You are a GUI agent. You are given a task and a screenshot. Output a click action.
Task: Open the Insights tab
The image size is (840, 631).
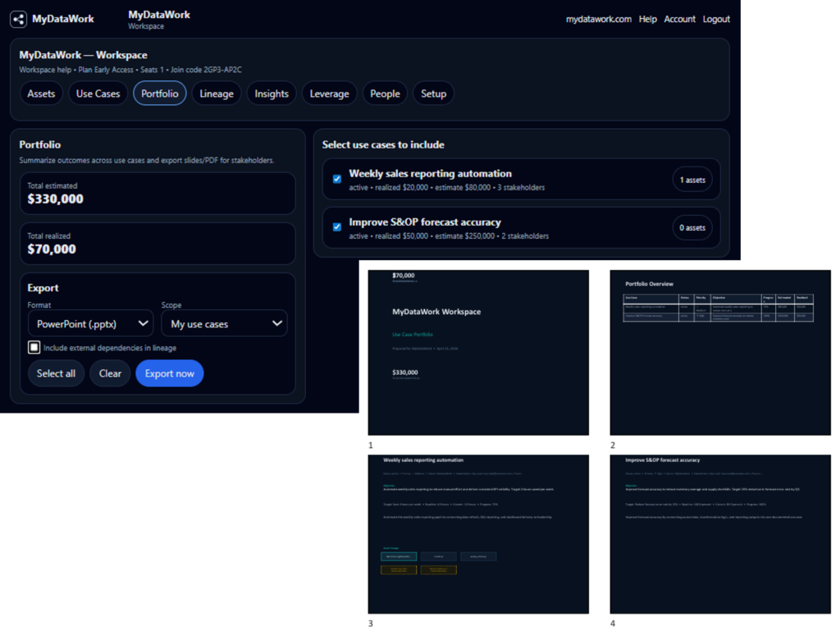click(272, 93)
